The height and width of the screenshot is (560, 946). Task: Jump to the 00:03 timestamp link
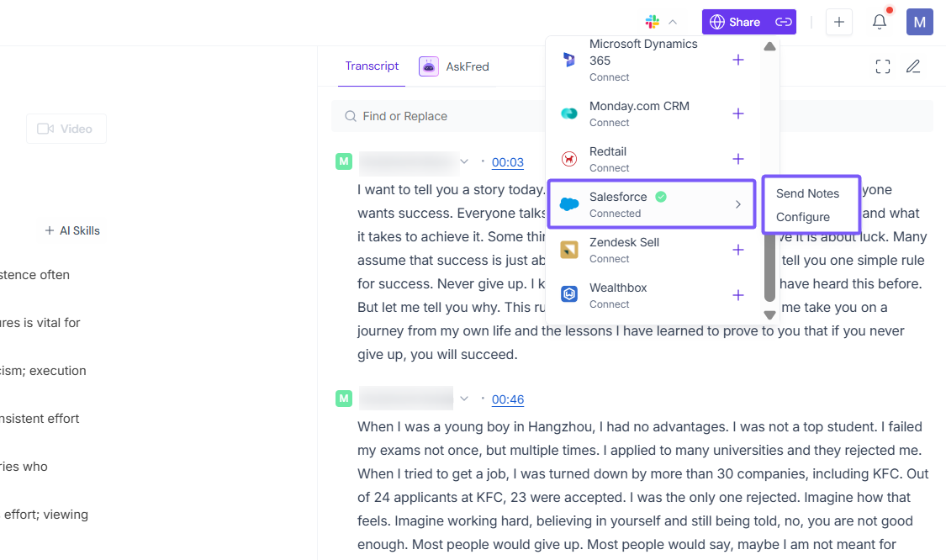tap(508, 162)
